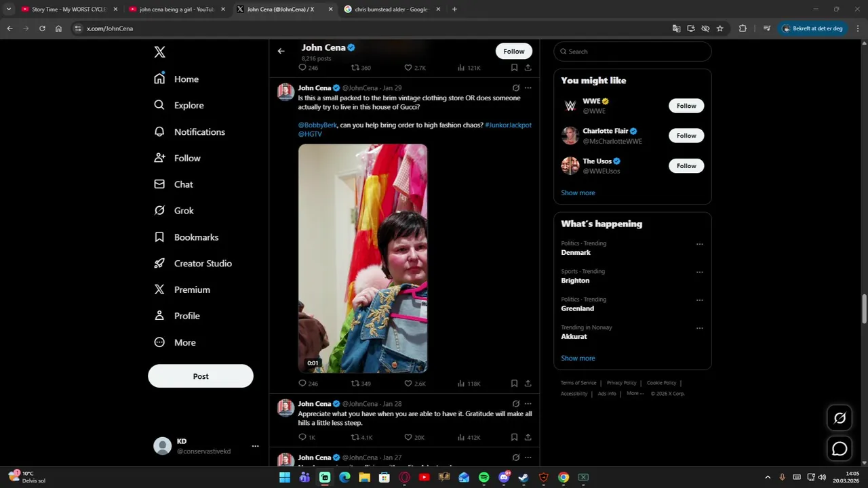The width and height of the screenshot is (868, 488).
Task: Follow John Cena in the profile header
Action: tap(514, 52)
